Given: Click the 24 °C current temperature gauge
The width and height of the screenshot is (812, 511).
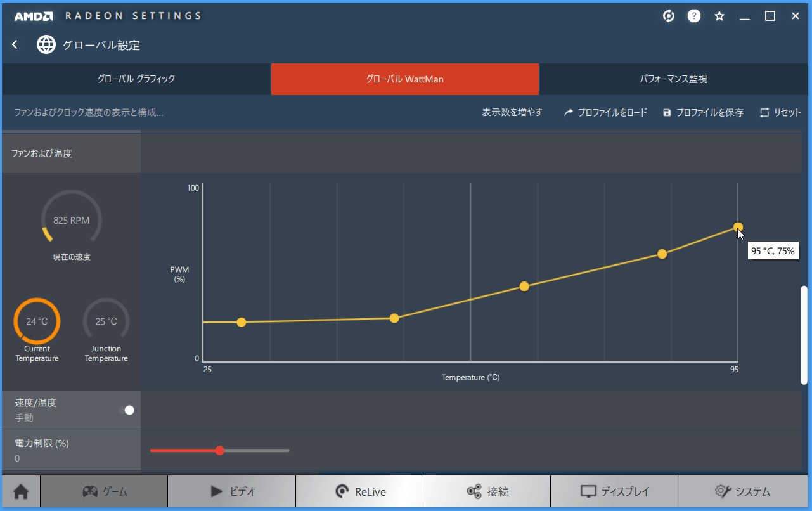Looking at the screenshot, I should 37,321.
